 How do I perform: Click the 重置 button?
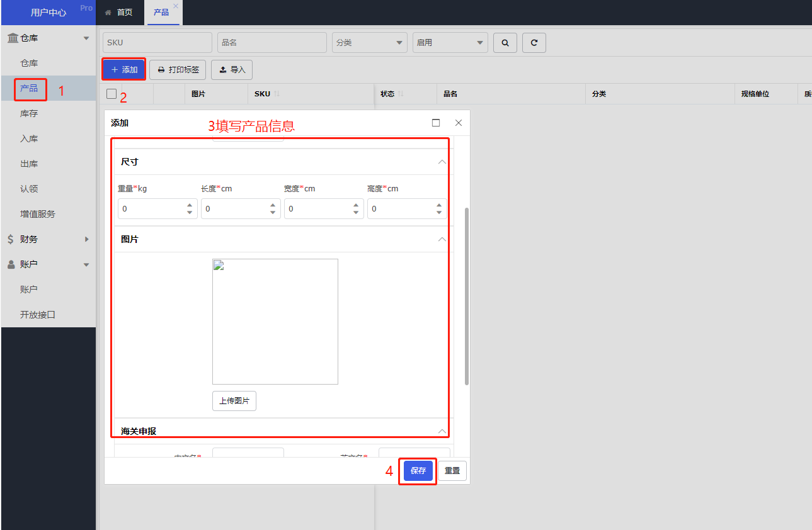click(452, 471)
